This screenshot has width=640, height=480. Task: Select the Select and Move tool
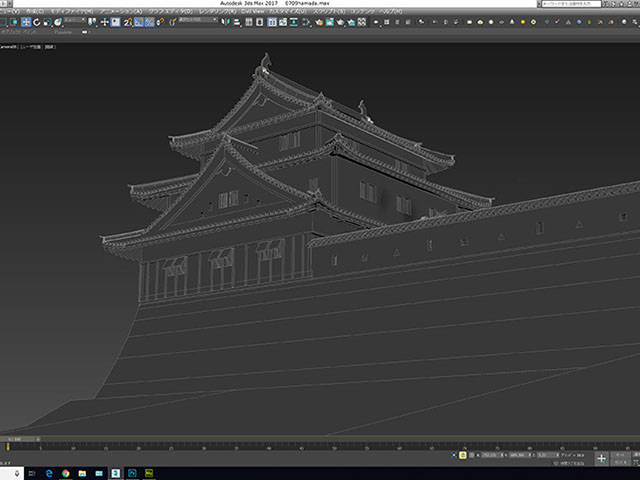point(26,22)
